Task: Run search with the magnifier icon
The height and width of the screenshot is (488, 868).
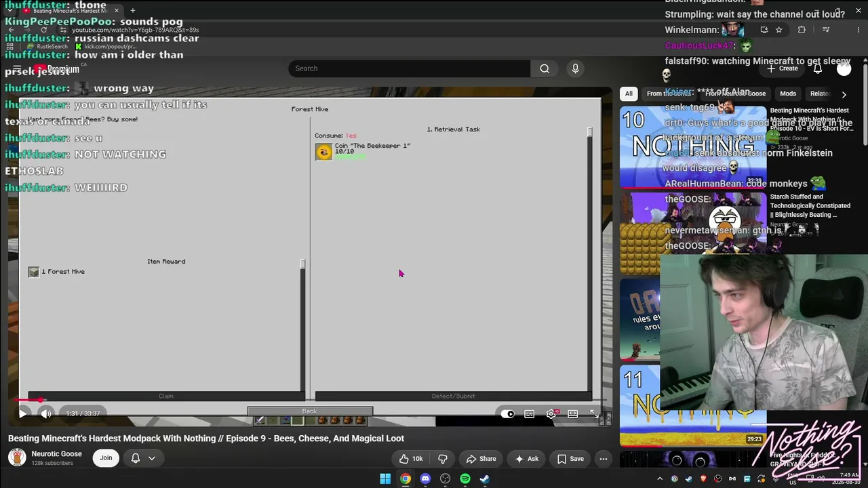Action: tap(545, 68)
